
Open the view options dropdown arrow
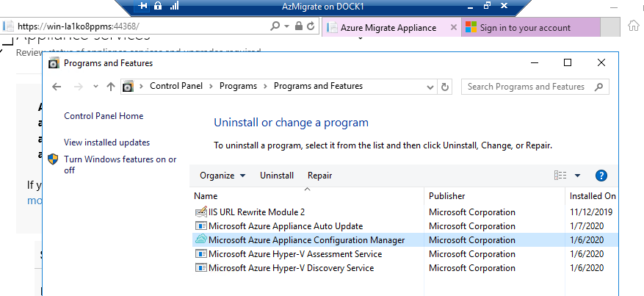577,176
